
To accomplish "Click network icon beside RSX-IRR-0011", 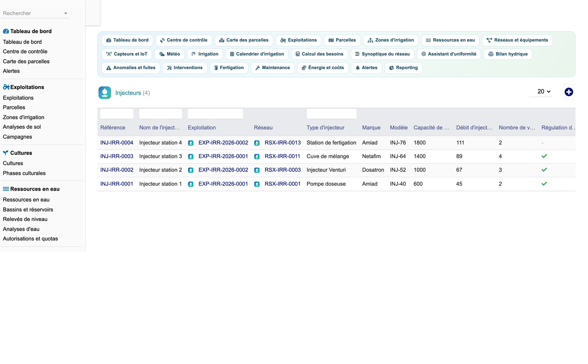I will [257, 157].
